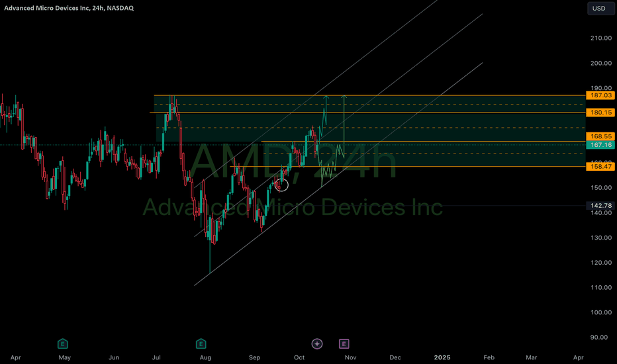
Task: Click the 120.00 price axis value
Action: pyautogui.click(x=601, y=263)
